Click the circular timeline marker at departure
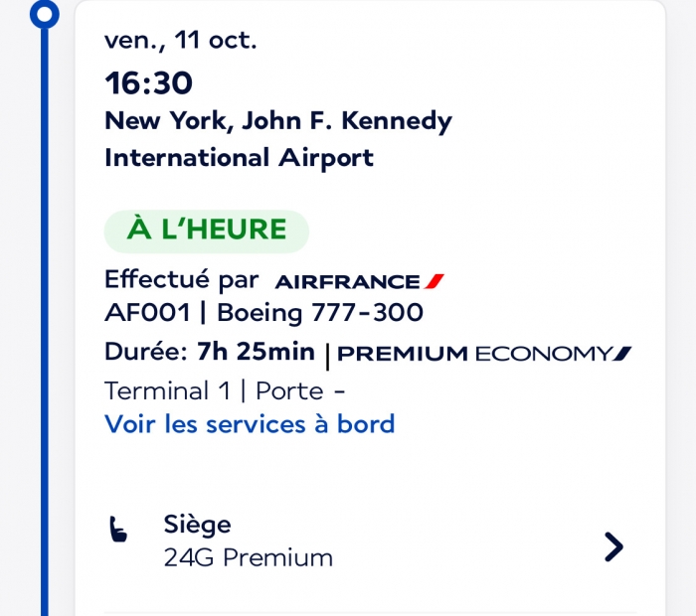 [x=45, y=14]
